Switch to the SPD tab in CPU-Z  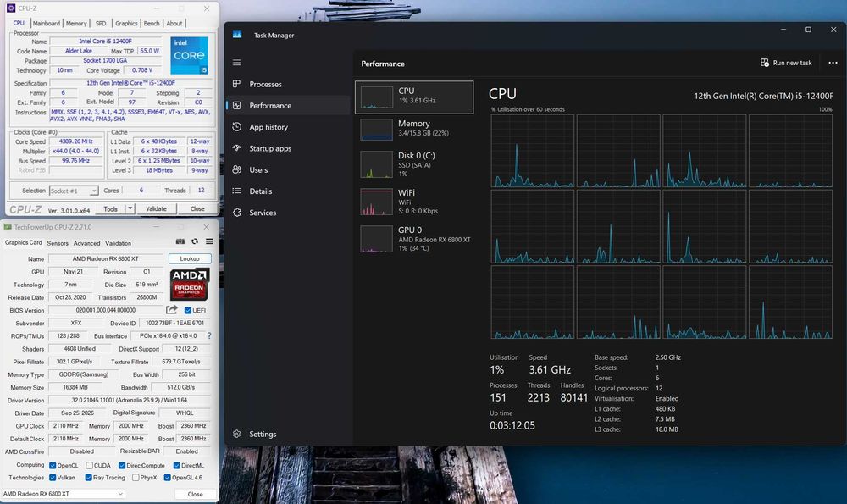pyautogui.click(x=101, y=23)
